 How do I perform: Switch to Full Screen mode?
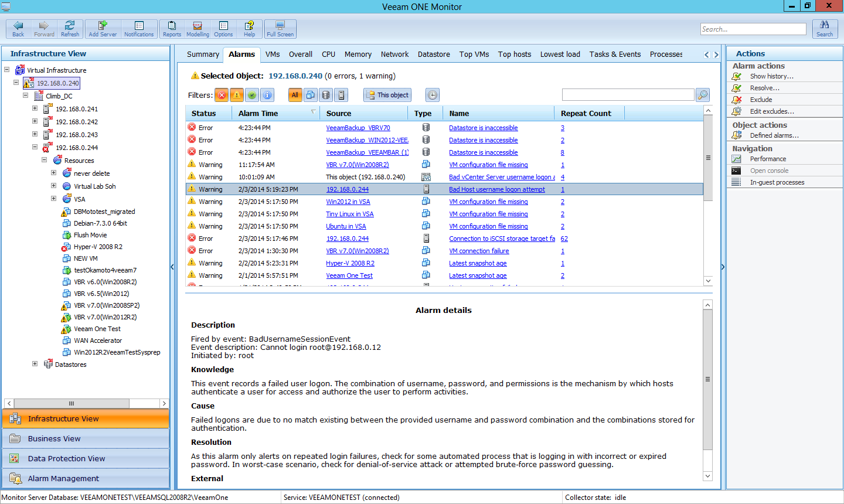click(280, 29)
